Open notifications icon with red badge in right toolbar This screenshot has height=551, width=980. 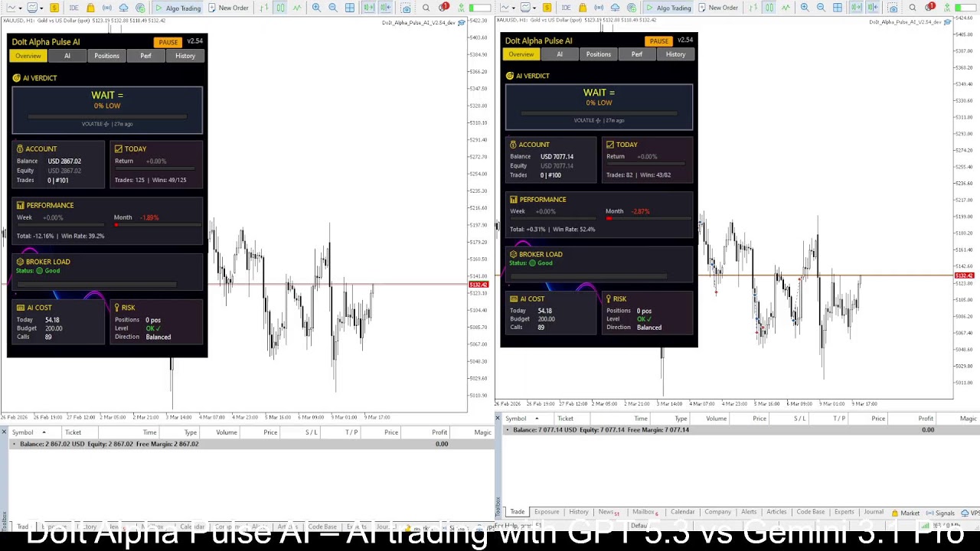(x=929, y=8)
